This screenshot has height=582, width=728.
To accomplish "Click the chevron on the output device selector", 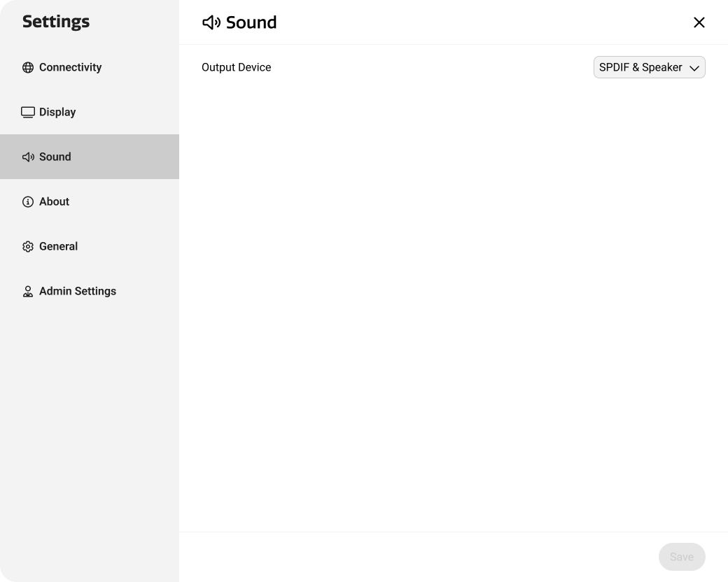I will point(694,68).
